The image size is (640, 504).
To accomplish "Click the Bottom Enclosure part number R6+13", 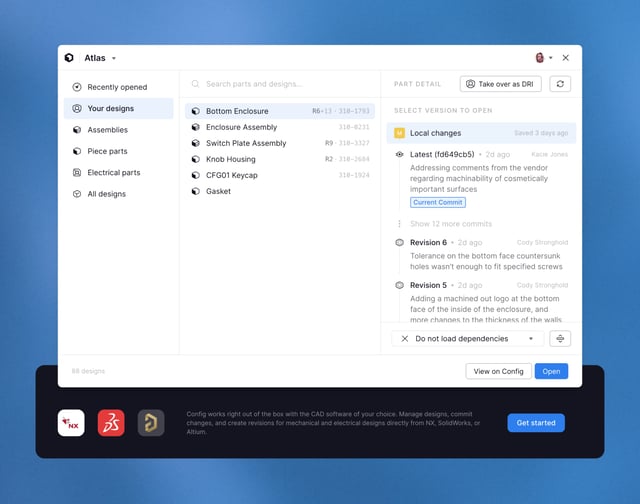I will tap(322, 111).
